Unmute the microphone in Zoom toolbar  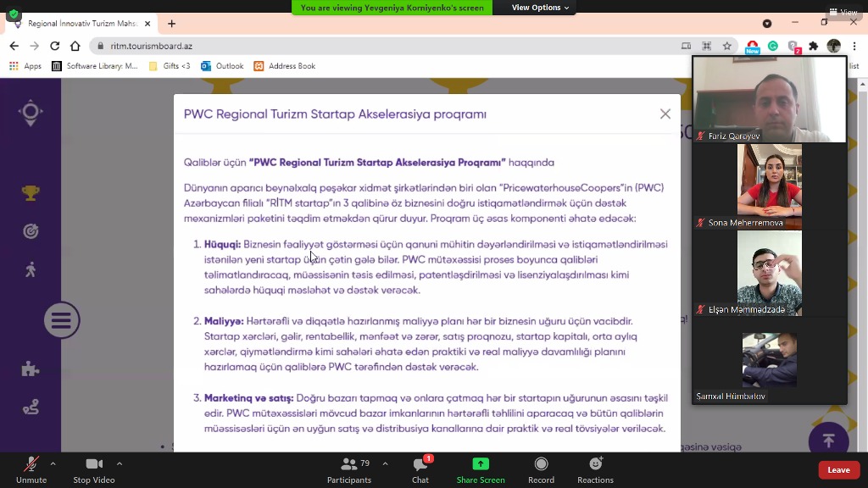click(31, 469)
